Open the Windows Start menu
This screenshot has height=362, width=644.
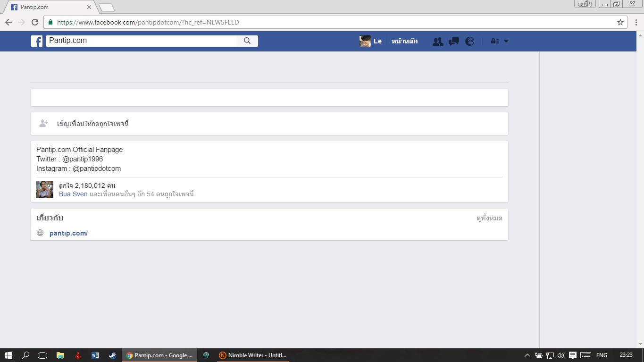(8, 355)
